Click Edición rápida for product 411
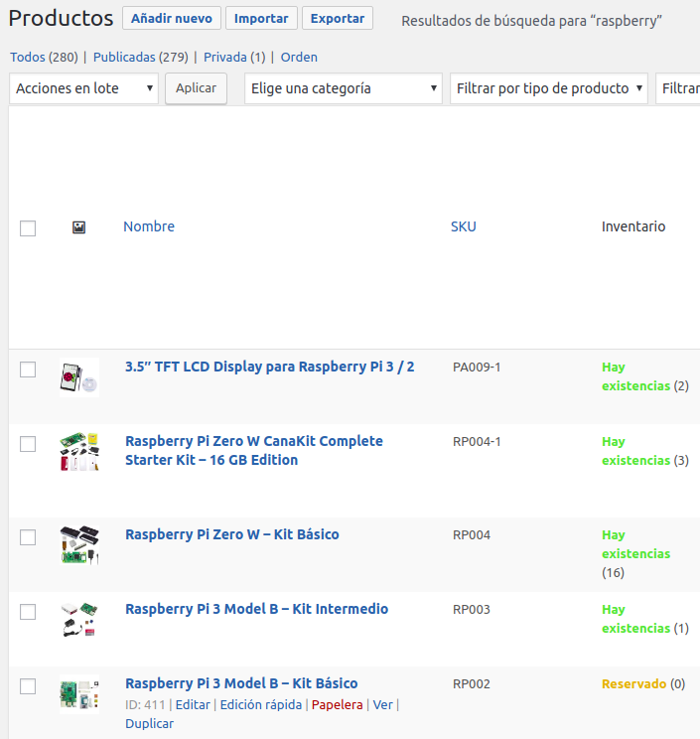Image resolution: width=700 pixels, height=739 pixels. click(x=261, y=704)
